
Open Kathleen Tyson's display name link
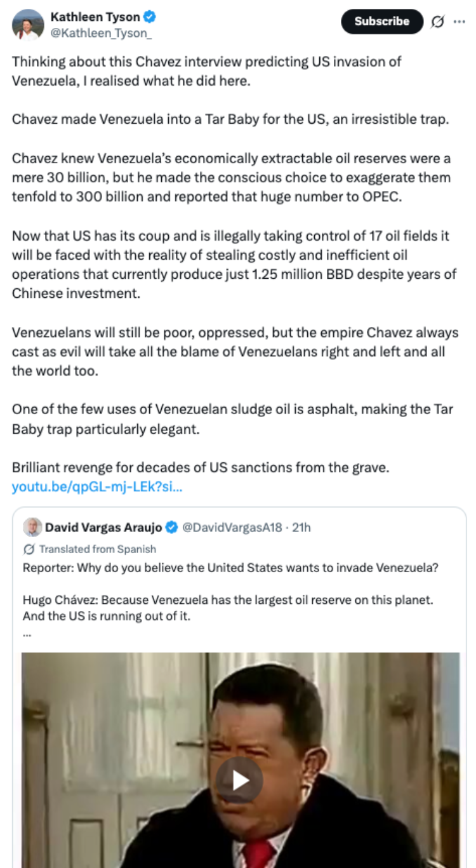(x=95, y=17)
